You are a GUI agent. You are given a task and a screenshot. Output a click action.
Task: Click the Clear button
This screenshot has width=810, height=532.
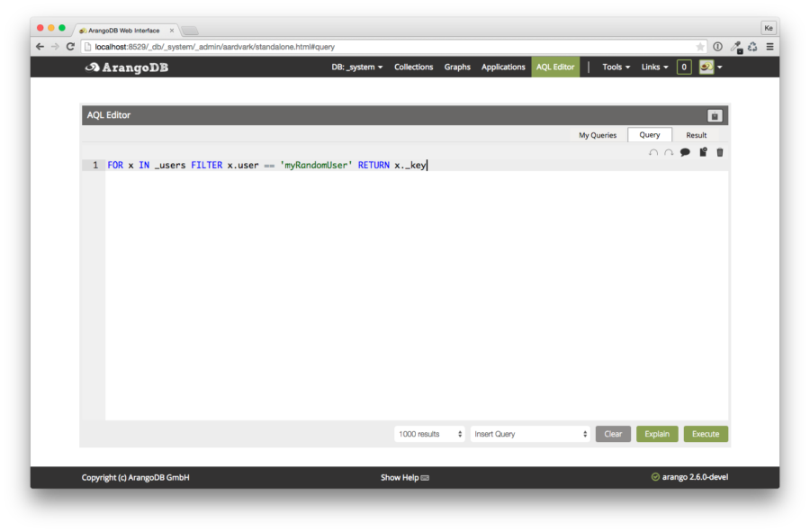613,434
